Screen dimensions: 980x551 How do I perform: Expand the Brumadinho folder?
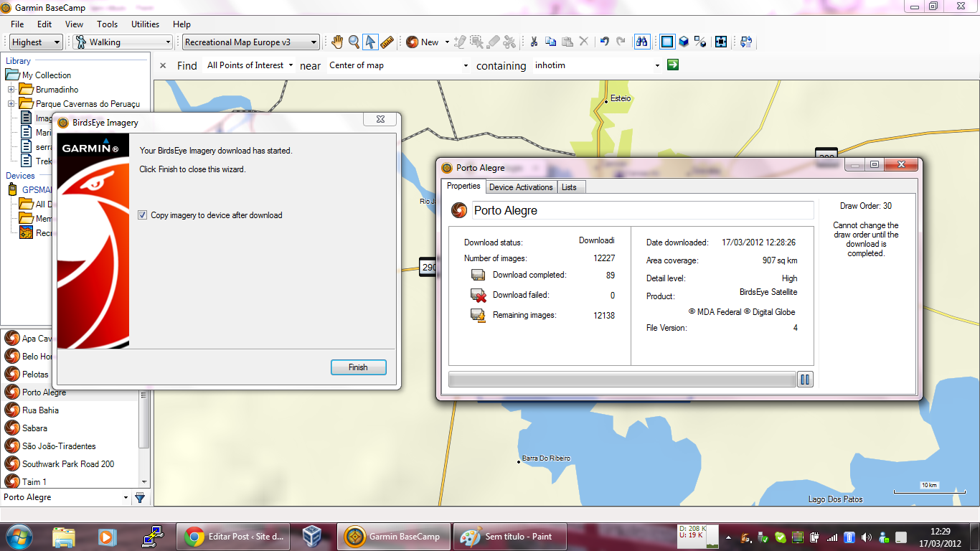coord(11,90)
